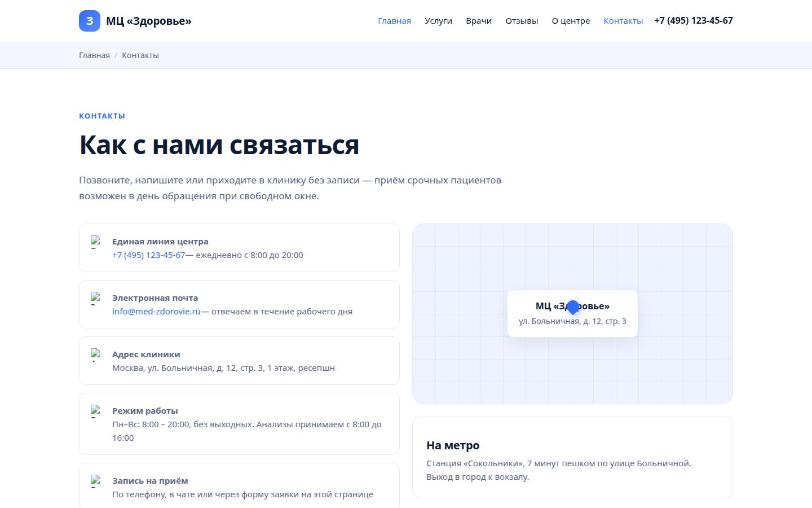Viewport: 812px width, 508px height.
Task: Click the blue map pin marker
Action: (572, 307)
